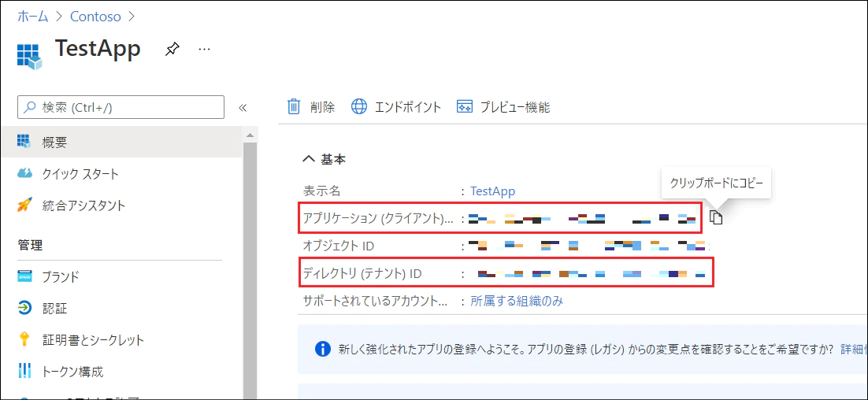
Task: Click the key icon for 証明書とシークレット
Action: (24, 339)
